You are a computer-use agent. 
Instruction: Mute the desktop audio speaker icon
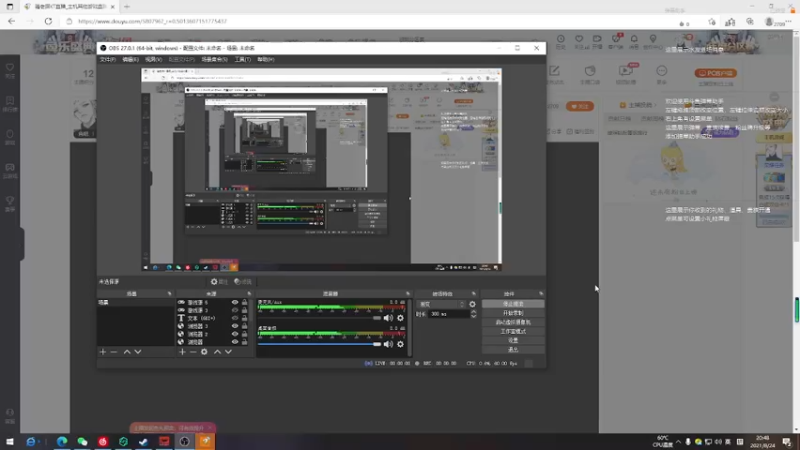tap(388, 344)
